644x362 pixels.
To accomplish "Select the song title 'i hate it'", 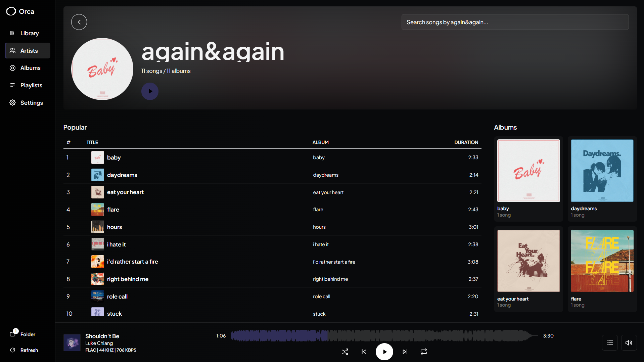I will click(117, 244).
